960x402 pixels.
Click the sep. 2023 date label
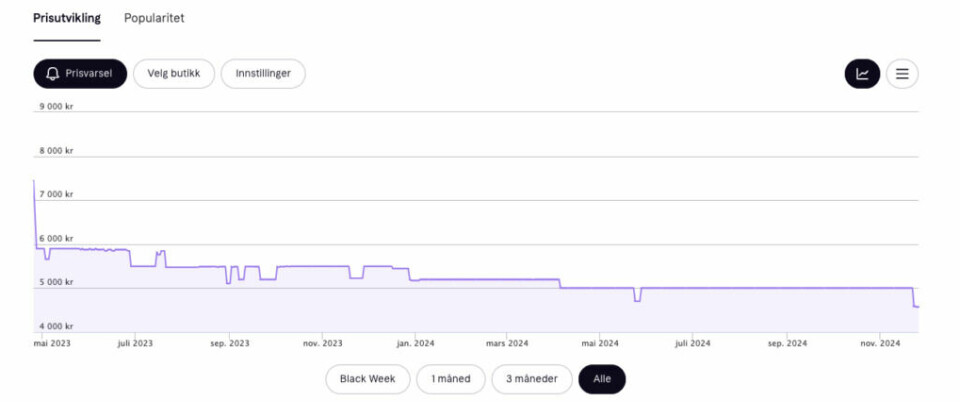[230, 344]
